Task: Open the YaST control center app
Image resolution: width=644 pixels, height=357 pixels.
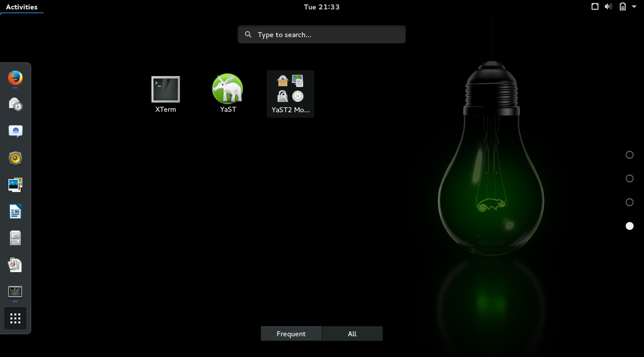Action: click(x=228, y=94)
